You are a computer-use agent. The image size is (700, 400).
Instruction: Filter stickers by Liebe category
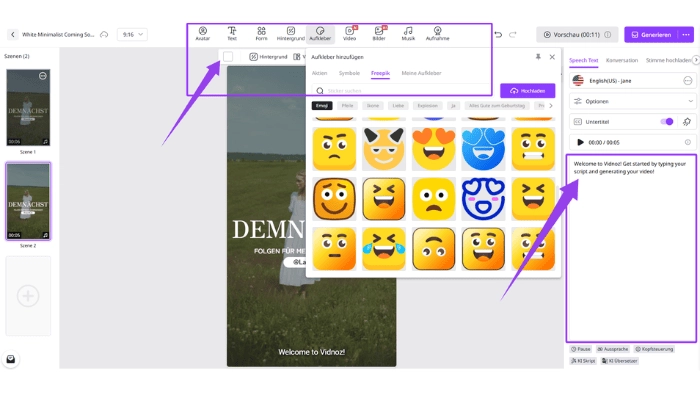coord(398,106)
